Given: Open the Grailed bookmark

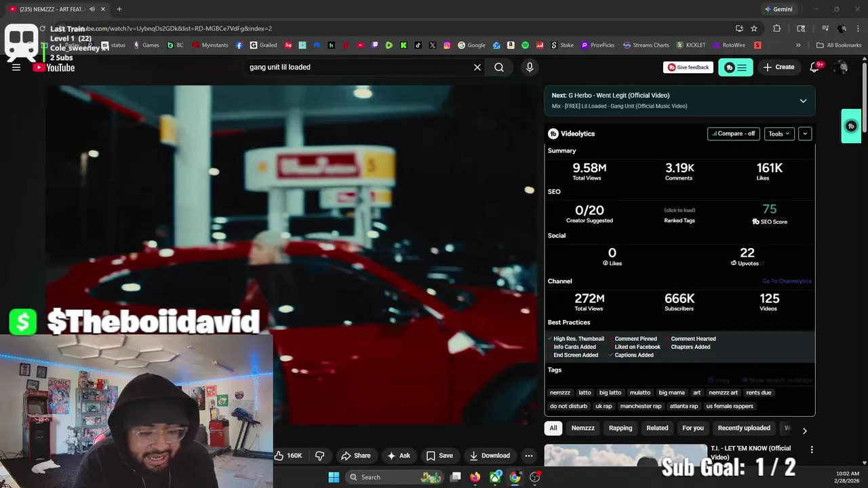Looking at the screenshot, I should tap(263, 45).
